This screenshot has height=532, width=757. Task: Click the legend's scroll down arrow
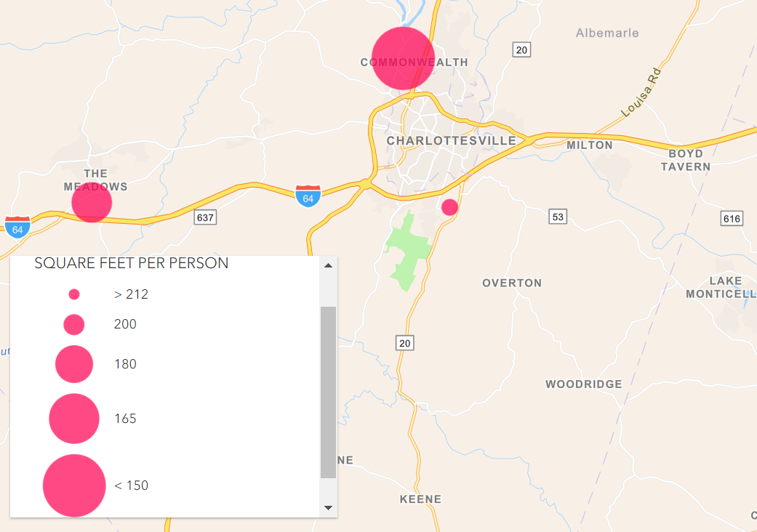click(328, 507)
